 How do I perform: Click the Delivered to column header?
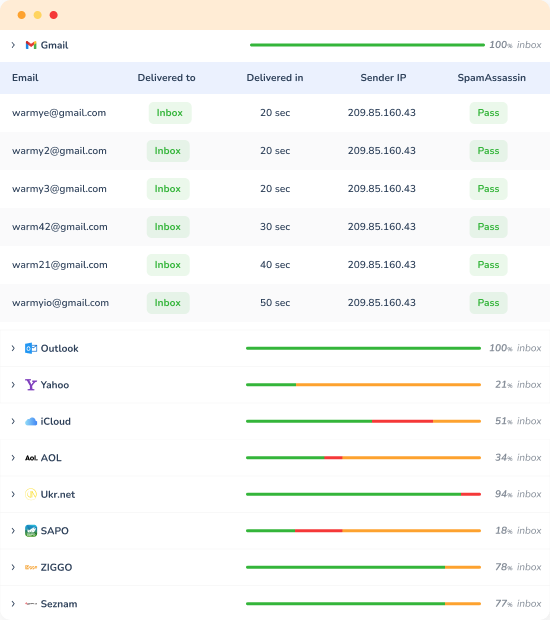166,78
